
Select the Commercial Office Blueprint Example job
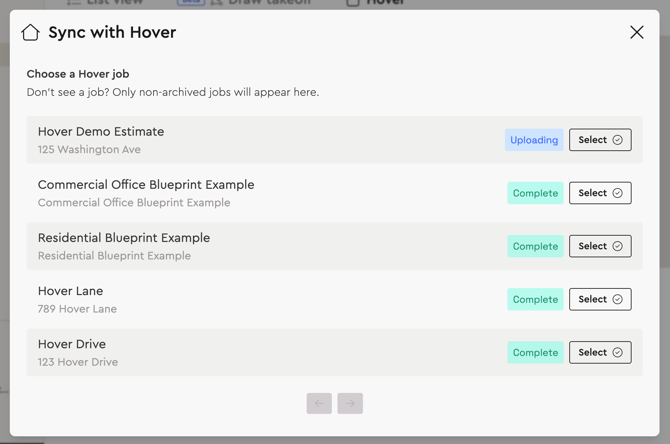[600, 193]
